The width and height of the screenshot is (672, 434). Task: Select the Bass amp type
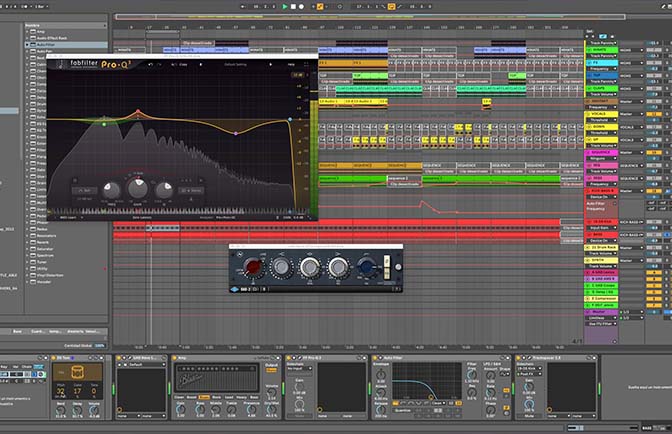point(254,397)
